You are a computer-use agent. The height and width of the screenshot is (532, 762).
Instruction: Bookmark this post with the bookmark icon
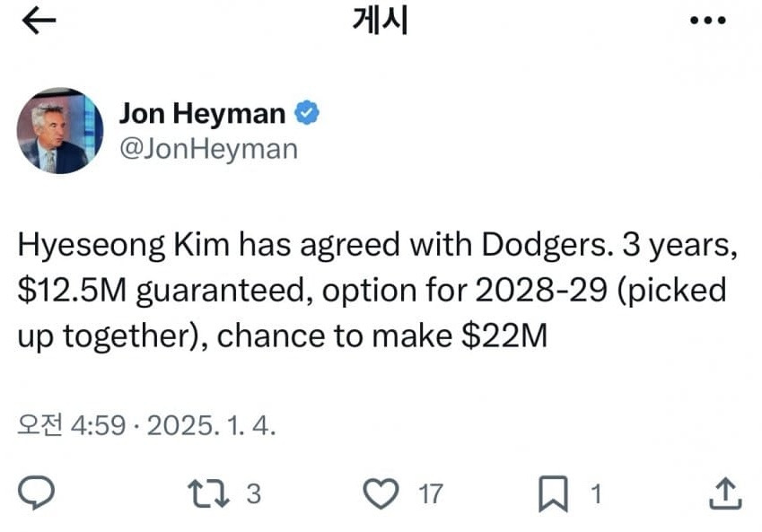553,492
